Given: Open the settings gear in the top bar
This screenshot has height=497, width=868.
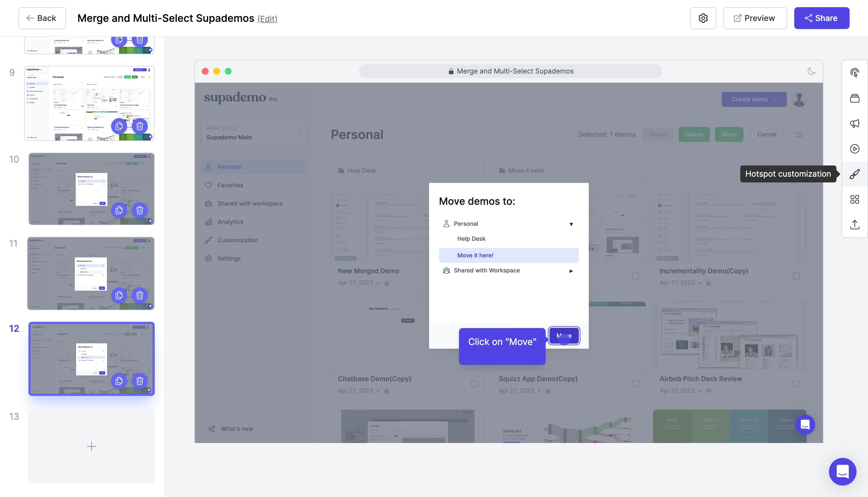Looking at the screenshot, I should (703, 18).
